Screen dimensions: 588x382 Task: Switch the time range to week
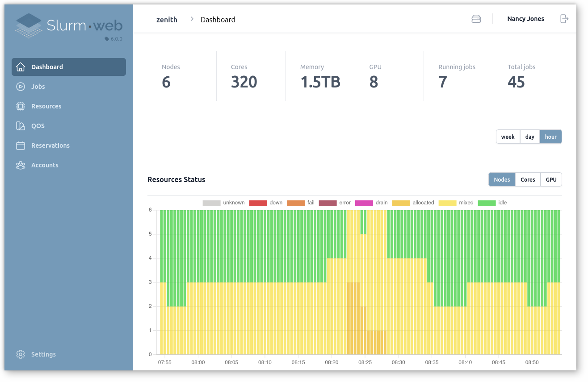tap(508, 137)
